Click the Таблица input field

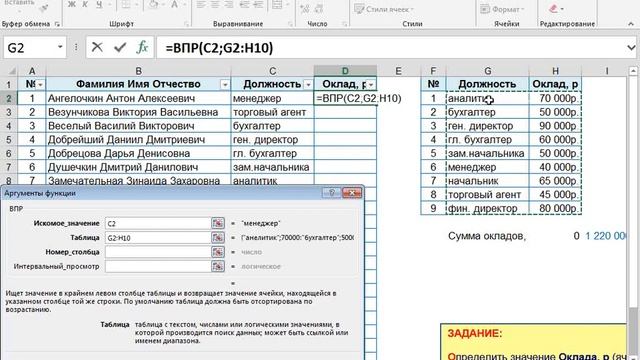click(x=158, y=238)
